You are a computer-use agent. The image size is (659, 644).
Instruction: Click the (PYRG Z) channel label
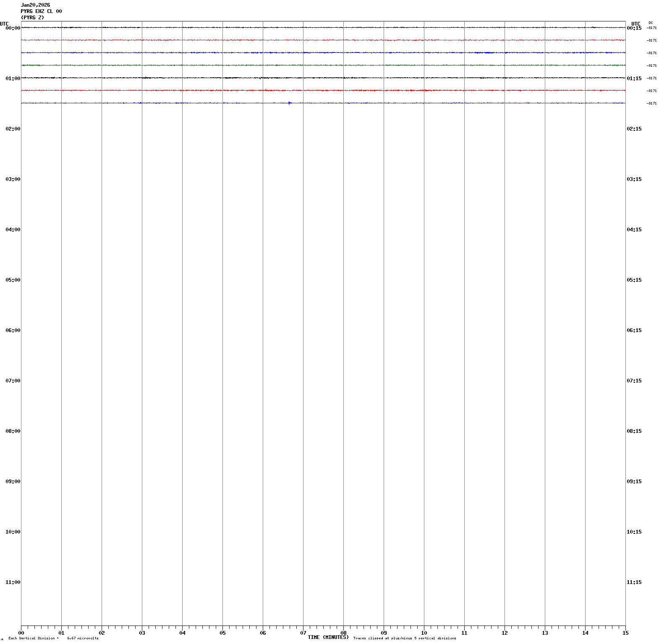[32, 18]
